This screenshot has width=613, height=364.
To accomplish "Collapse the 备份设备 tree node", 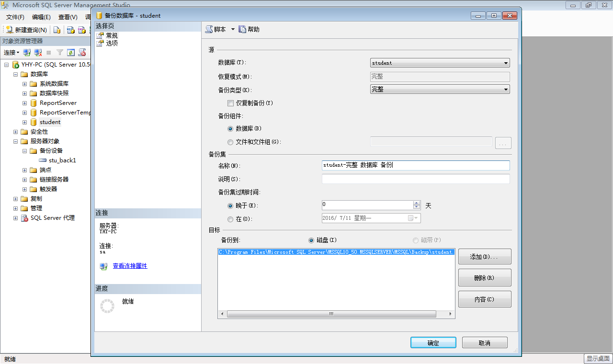I will (x=25, y=151).
